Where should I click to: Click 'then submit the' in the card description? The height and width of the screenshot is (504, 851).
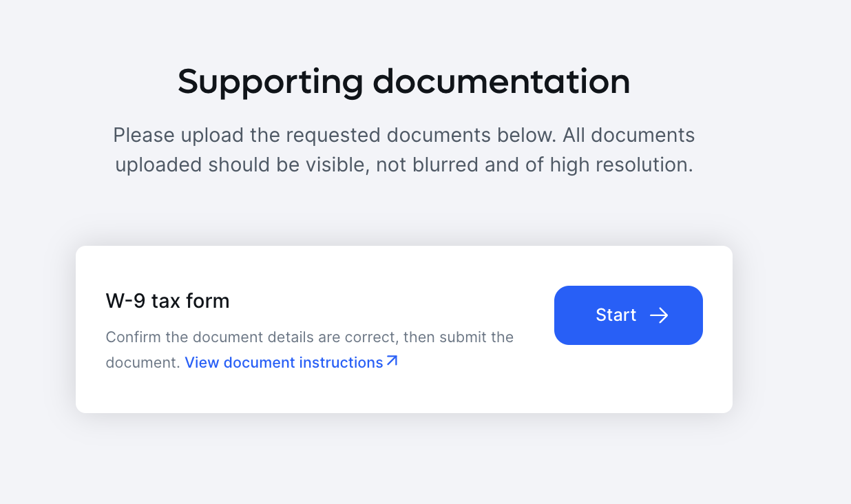coord(459,337)
